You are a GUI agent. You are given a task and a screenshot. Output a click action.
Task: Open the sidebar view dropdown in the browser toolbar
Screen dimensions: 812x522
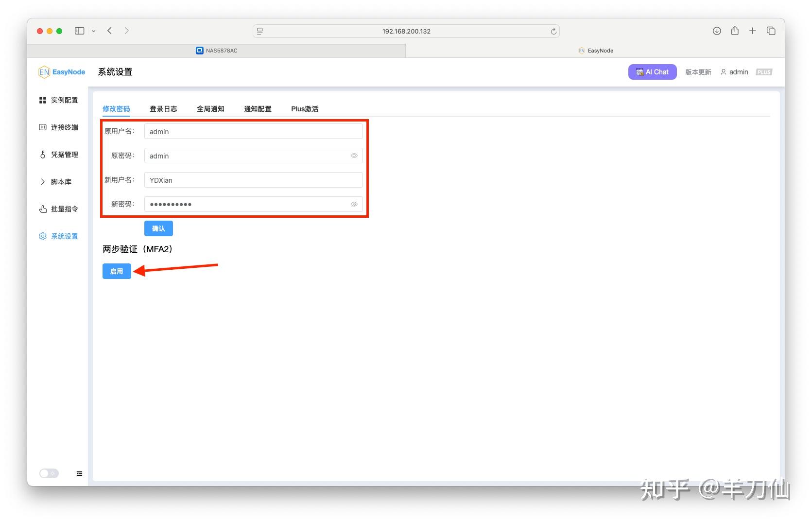tap(94, 31)
